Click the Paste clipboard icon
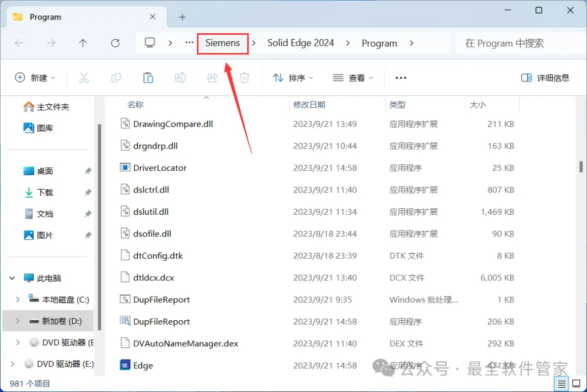 148,78
